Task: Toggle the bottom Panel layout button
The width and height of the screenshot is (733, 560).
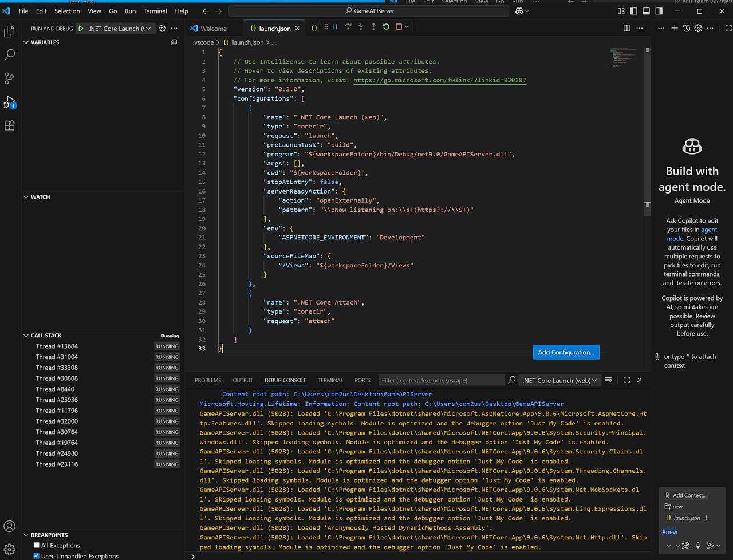Action: 646,11
